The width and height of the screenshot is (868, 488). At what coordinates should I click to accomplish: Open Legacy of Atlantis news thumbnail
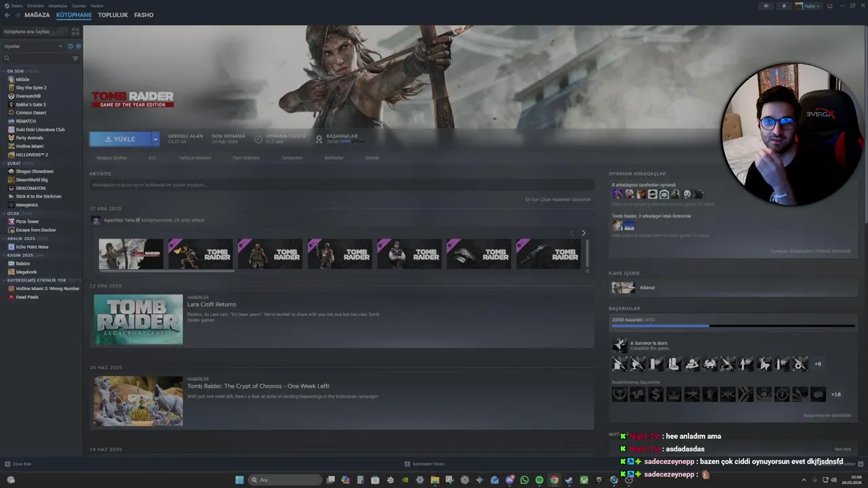pos(138,319)
